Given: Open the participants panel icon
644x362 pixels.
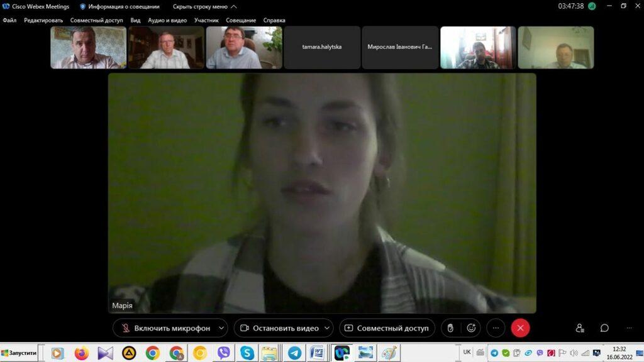Looking at the screenshot, I should coord(579,328).
